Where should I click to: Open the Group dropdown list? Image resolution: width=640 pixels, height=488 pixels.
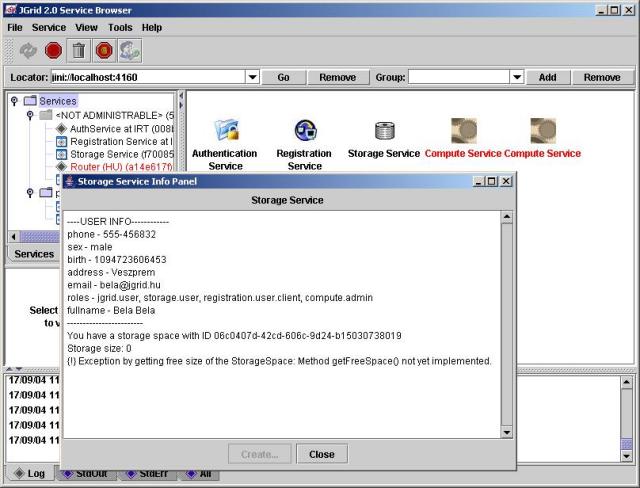[517, 77]
